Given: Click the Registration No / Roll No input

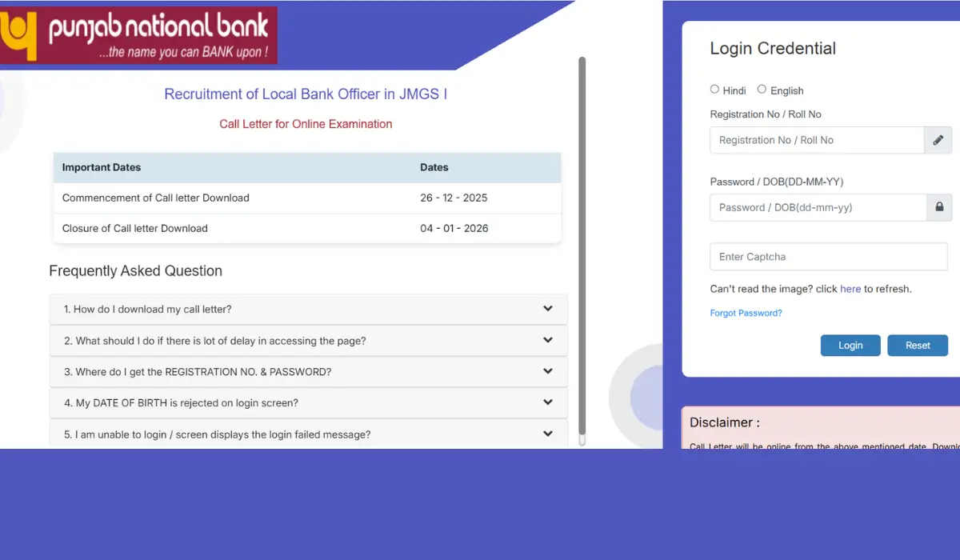Looking at the screenshot, I should pyautogui.click(x=816, y=139).
